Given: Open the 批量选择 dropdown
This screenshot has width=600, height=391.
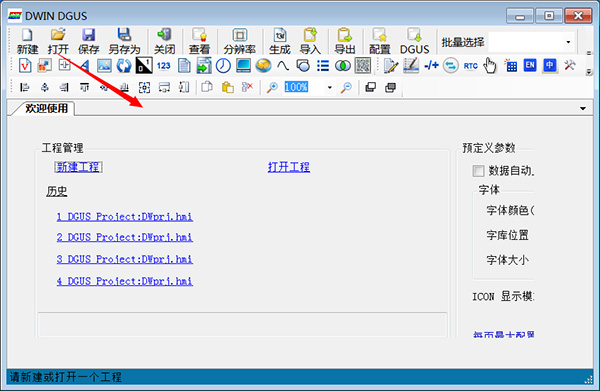Looking at the screenshot, I should click(568, 42).
